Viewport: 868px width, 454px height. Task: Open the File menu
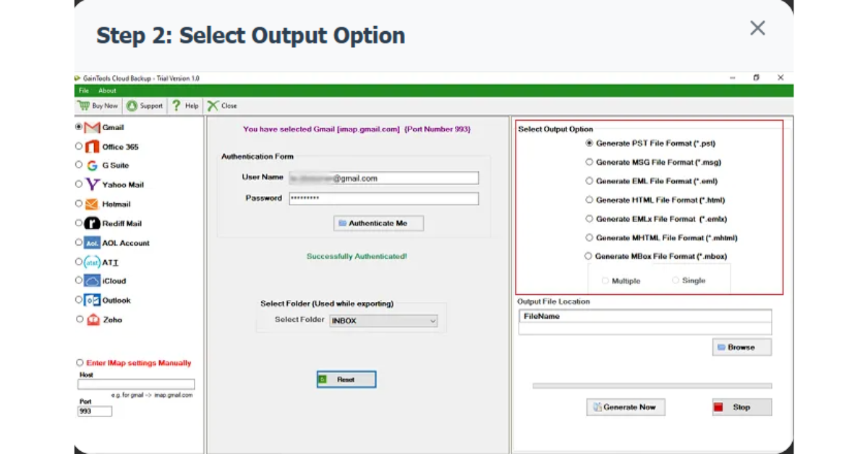click(84, 90)
